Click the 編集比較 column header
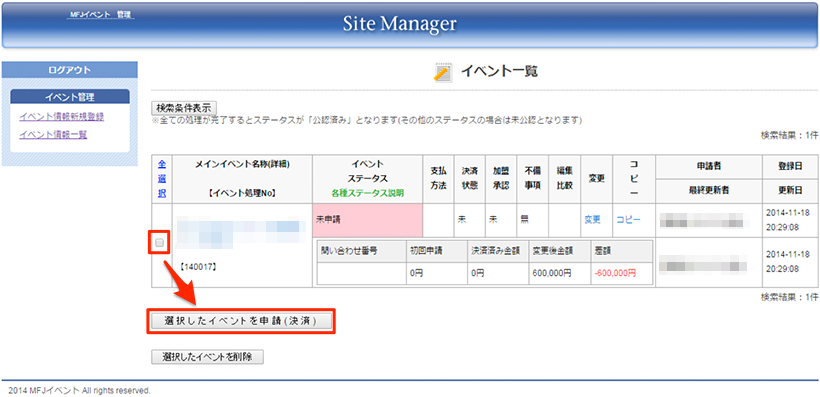820x397 pixels. pyautogui.click(x=564, y=179)
